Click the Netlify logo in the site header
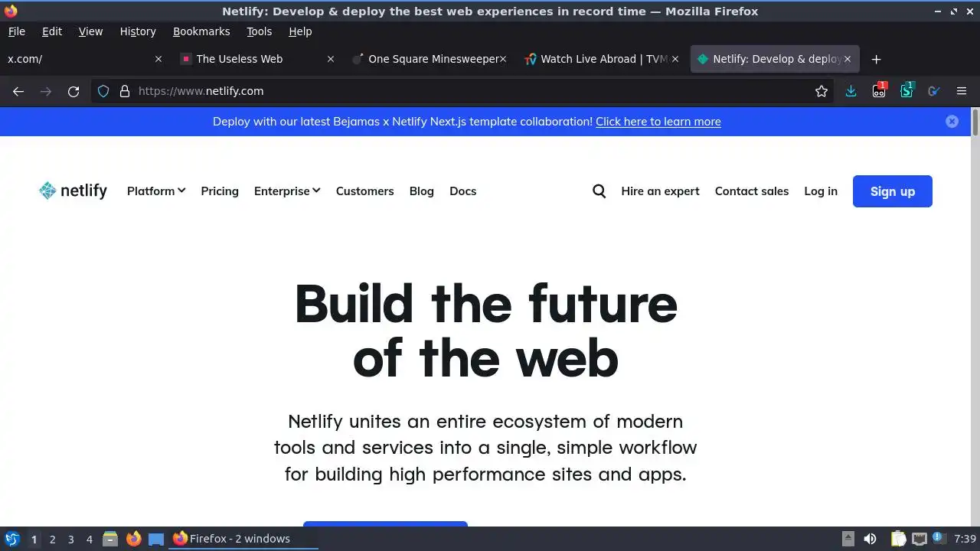Viewport: 980px width, 551px height. tap(73, 191)
